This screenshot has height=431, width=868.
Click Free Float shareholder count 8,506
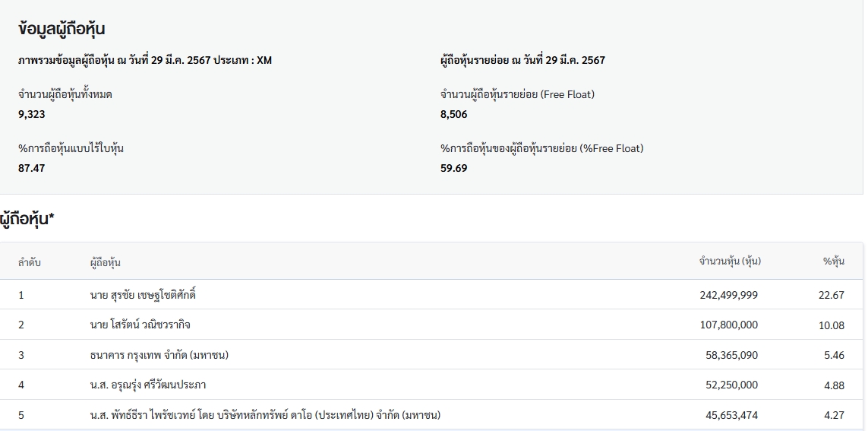(454, 114)
